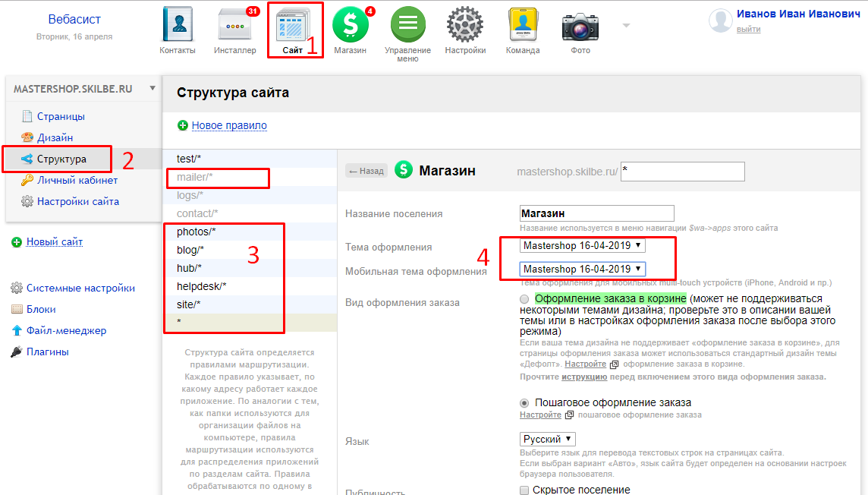Open the Контакты app icon
Viewport: 868px width, 495px height.
[x=178, y=26]
